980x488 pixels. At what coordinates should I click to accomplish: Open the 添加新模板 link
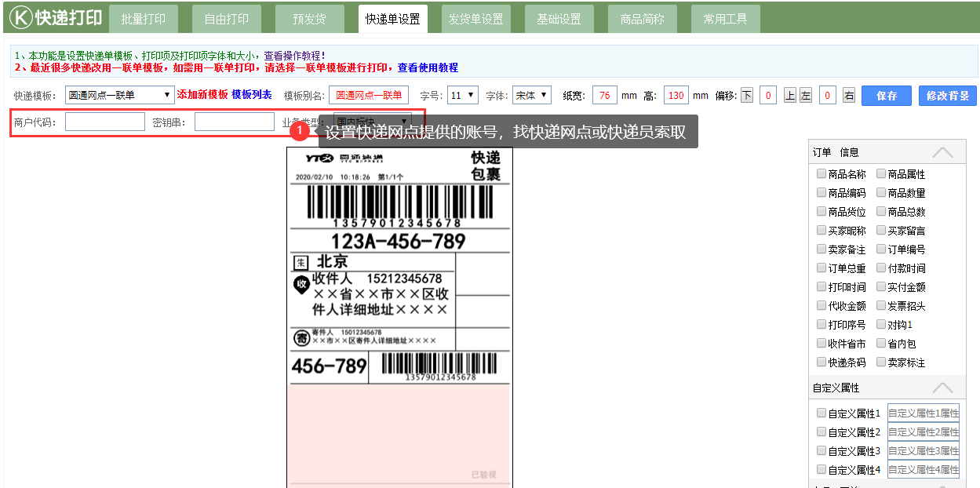(x=202, y=95)
